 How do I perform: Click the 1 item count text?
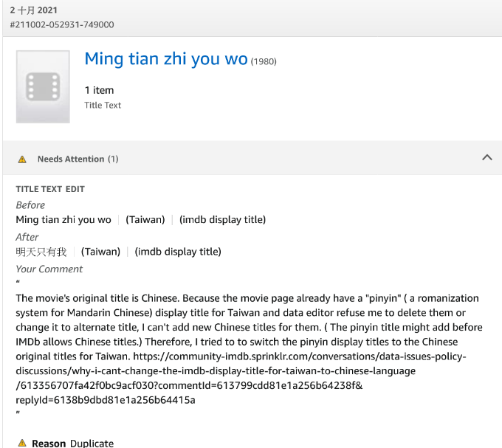pyautogui.click(x=99, y=90)
